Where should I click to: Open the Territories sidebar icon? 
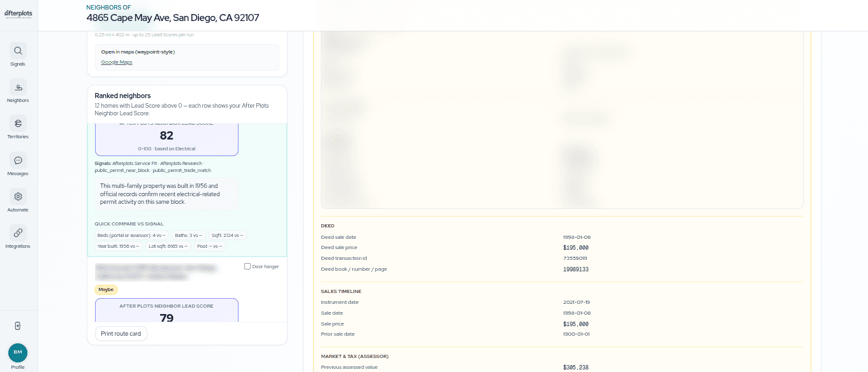[18, 124]
